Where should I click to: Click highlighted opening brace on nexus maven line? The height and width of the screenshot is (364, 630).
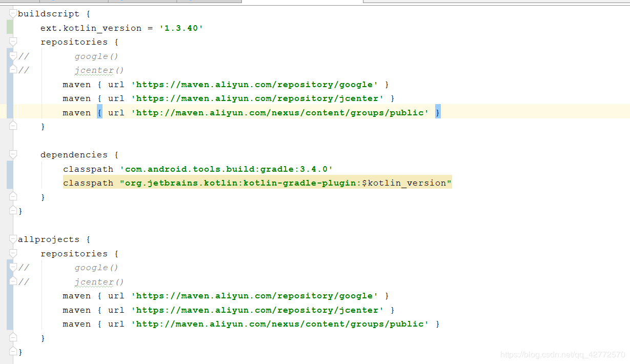pos(99,112)
